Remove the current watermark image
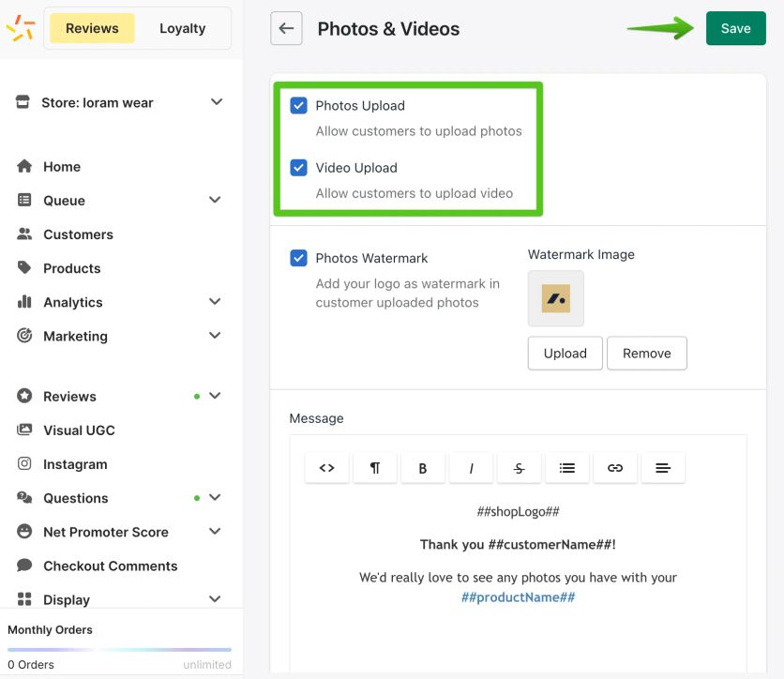Screen dimensions: 784x679 tap(646, 353)
